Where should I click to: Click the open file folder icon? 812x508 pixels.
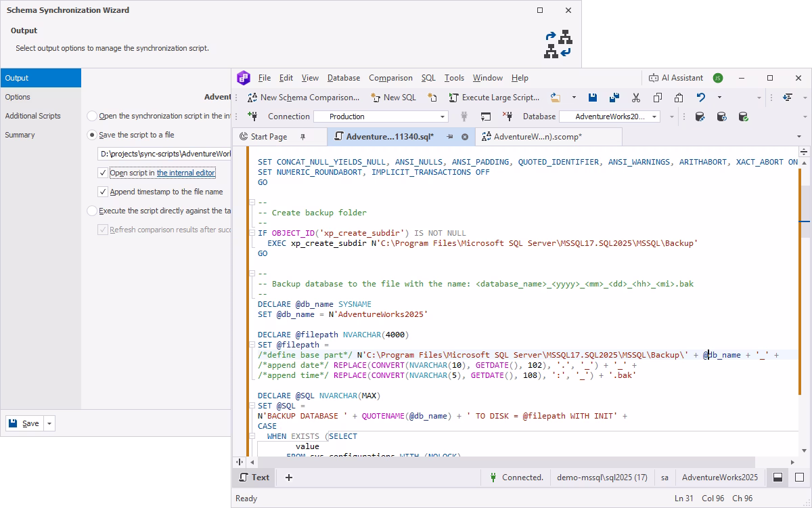(556, 98)
